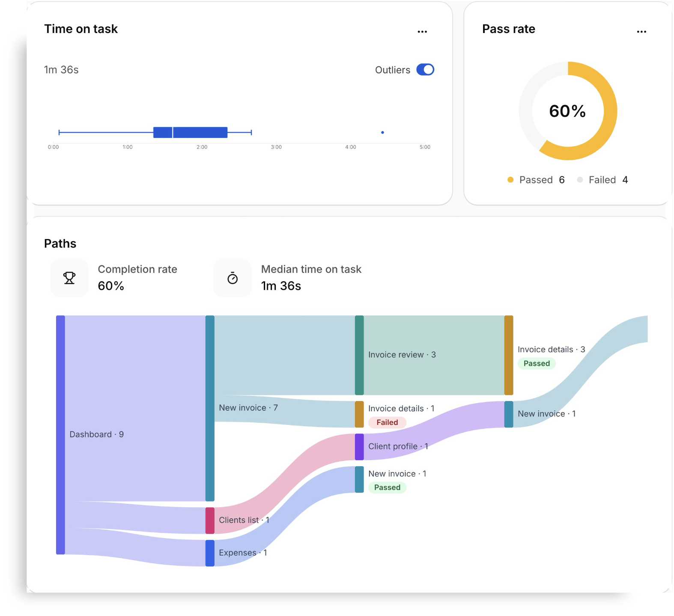The width and height of the screenshot is (674, 616).
Task: Select the Invoice details · 3 node
Action: click(509, 355)
